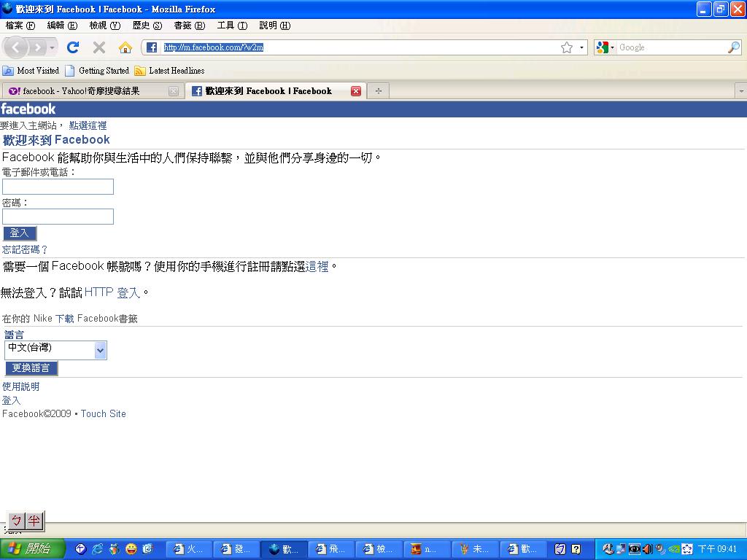This screenshot has height=560, width=747.
Task: Open Latest Headlines feed bookmark
Action: point(169,71)
